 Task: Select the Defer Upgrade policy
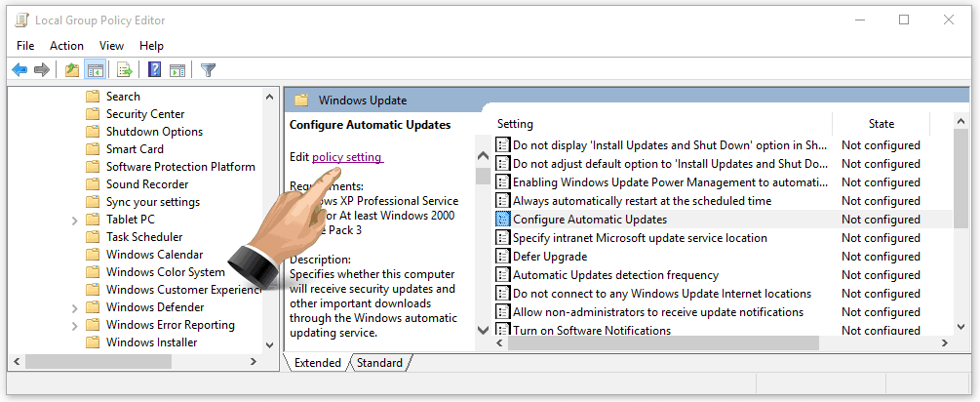(x=549, y=257)
